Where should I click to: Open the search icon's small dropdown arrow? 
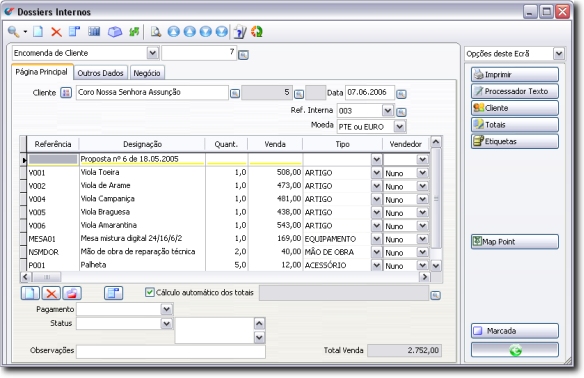coord(25,32)
